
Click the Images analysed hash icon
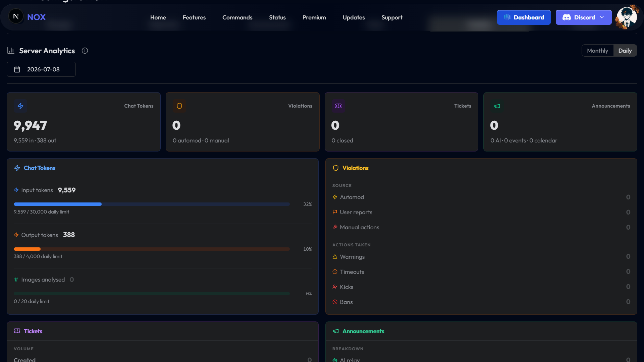[x=16, y=280]
